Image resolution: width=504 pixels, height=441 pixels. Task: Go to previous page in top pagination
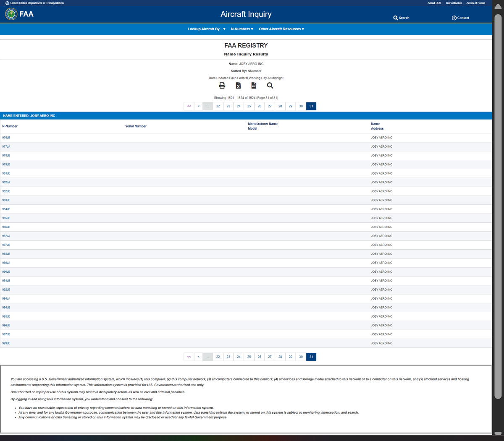[x=199, y=106]
